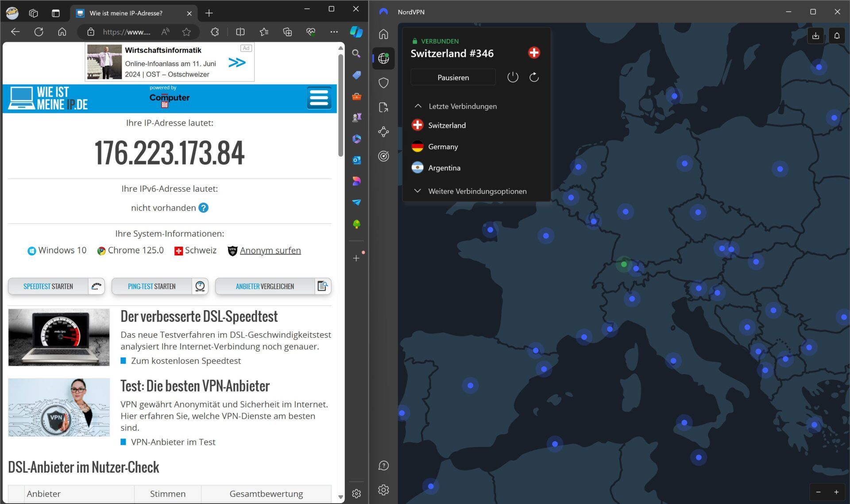Image resolution: width=850 pixels, height=504 pixels.
Task: Reconnect VPN with refresh icon
Action: (534, 77)
